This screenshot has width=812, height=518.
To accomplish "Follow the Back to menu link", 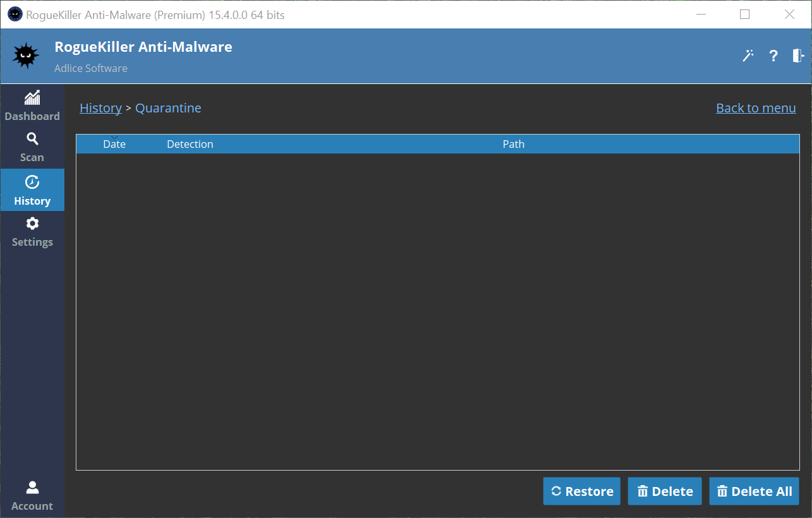I will click(x=756, y=108).
